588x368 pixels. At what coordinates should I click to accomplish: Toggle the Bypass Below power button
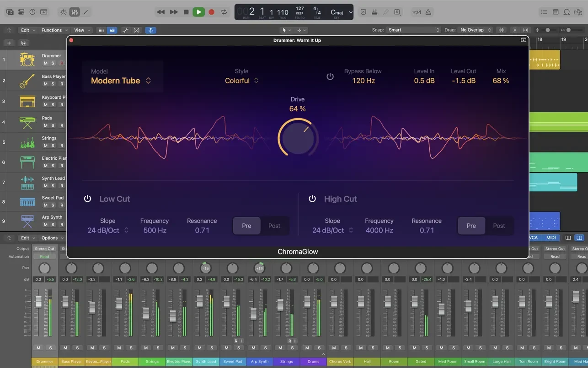[330, 76]
